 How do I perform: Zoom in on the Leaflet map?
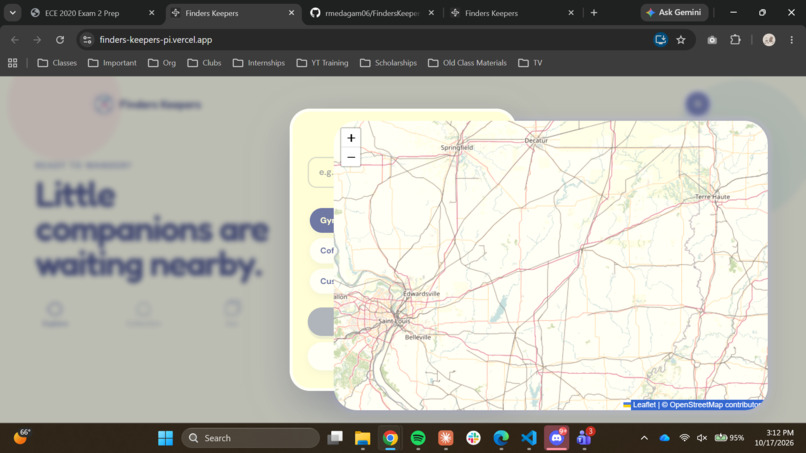click(351, 138)
